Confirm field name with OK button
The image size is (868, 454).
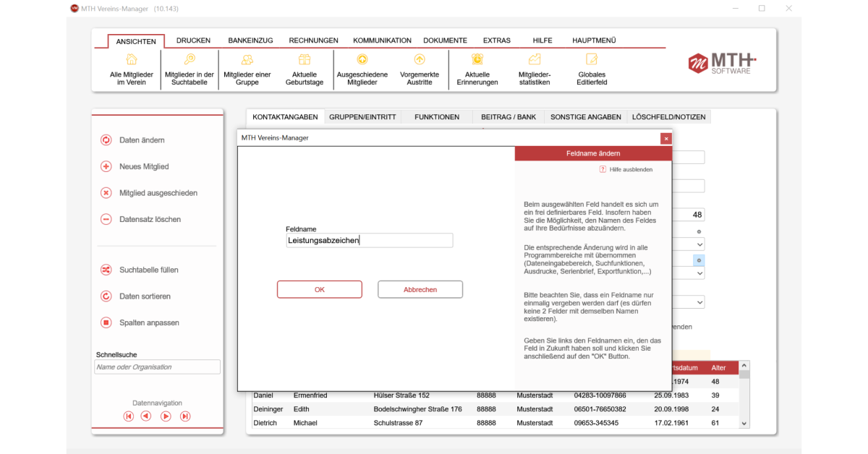[319, 289]
